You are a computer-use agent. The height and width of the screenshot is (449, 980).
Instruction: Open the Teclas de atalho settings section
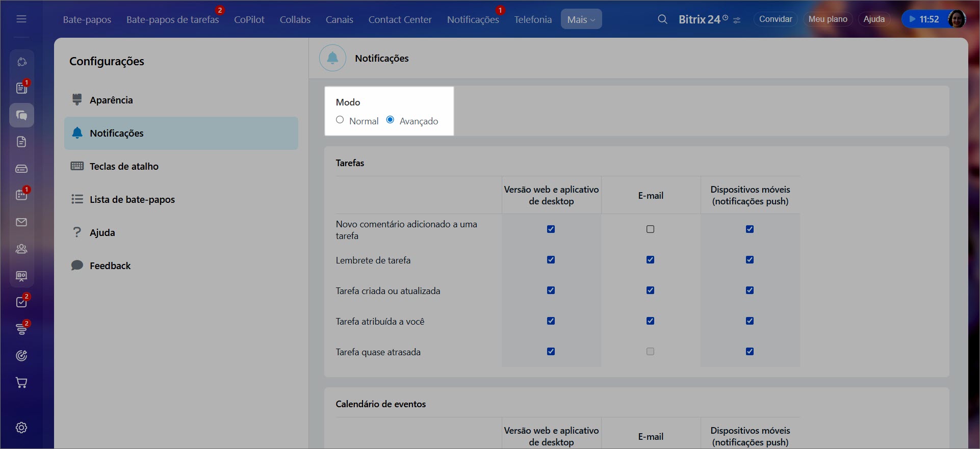click(x=124, y=166)
